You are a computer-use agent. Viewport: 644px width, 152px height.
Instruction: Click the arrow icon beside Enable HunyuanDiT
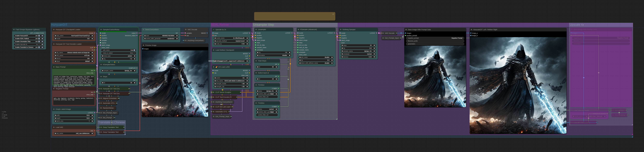(42, 36)
